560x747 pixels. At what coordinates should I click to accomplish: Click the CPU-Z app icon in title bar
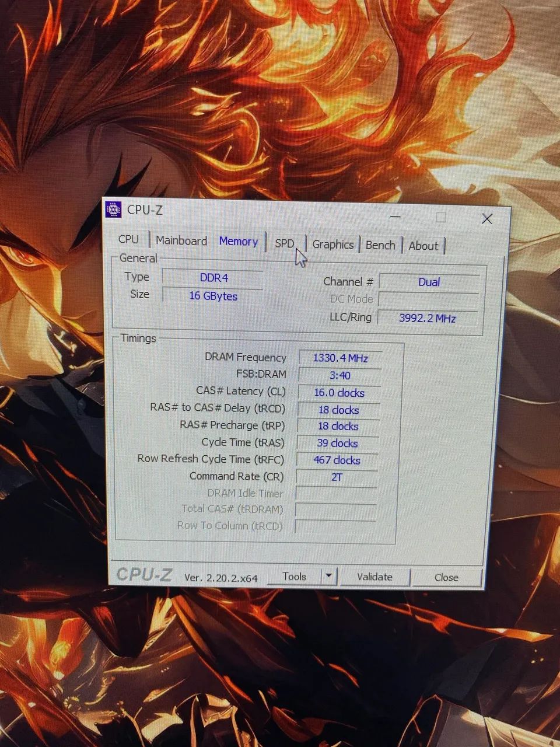click(x=113, y=209)
